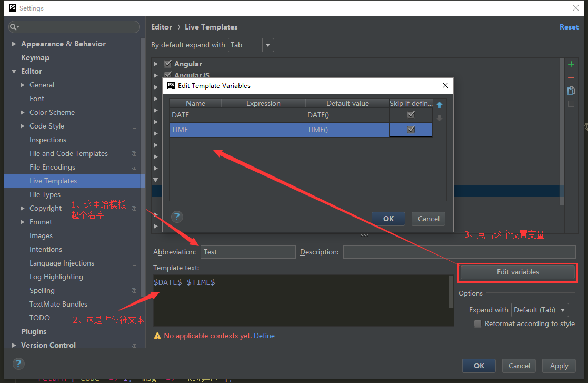Open the Expand with Default Tab dropdown
The width and height of the screenshot is (588, 383).
[562, 310]
